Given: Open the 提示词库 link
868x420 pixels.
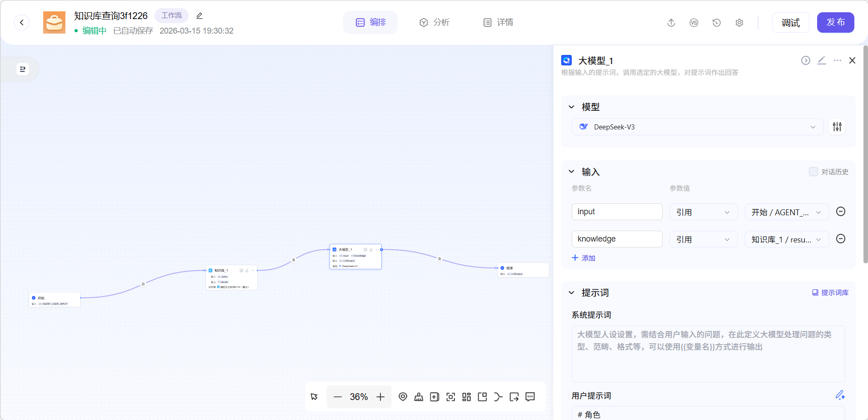Looking at the screenshot, I should coord(830,293).
